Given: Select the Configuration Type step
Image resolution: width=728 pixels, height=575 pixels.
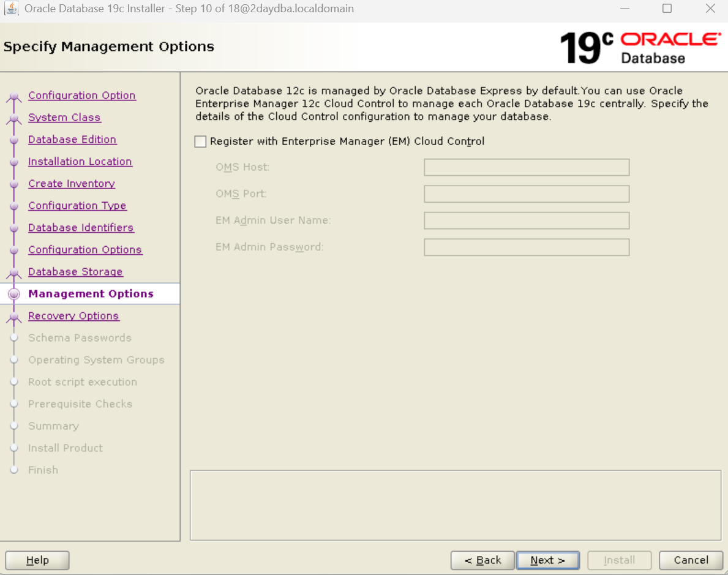Looking at the screenshot, I should [x=77, y=205].
